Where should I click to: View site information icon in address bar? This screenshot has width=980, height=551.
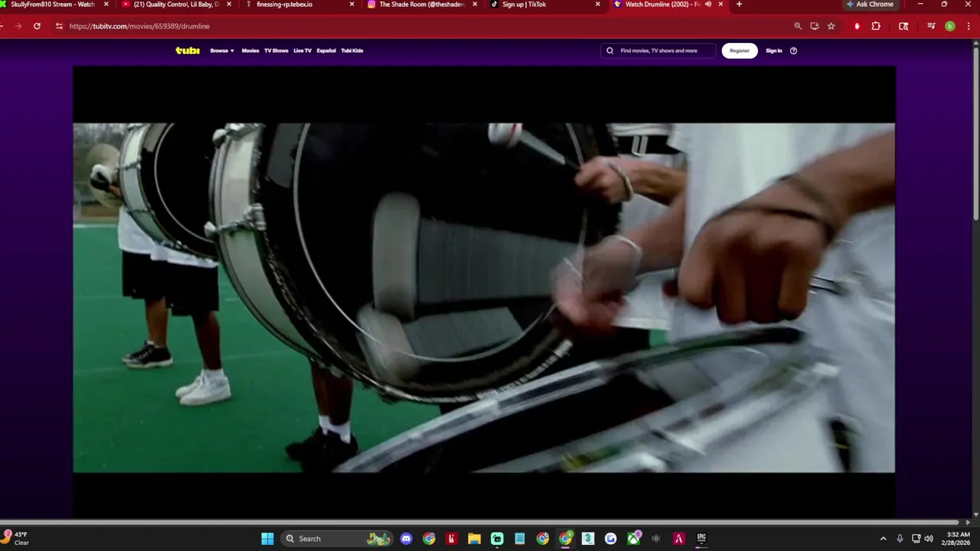click(59, 26)
